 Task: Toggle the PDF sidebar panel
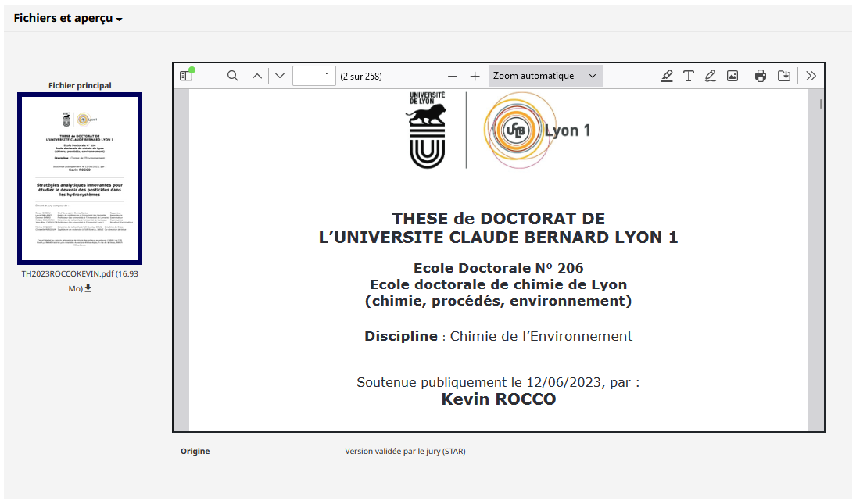[187, 76]
